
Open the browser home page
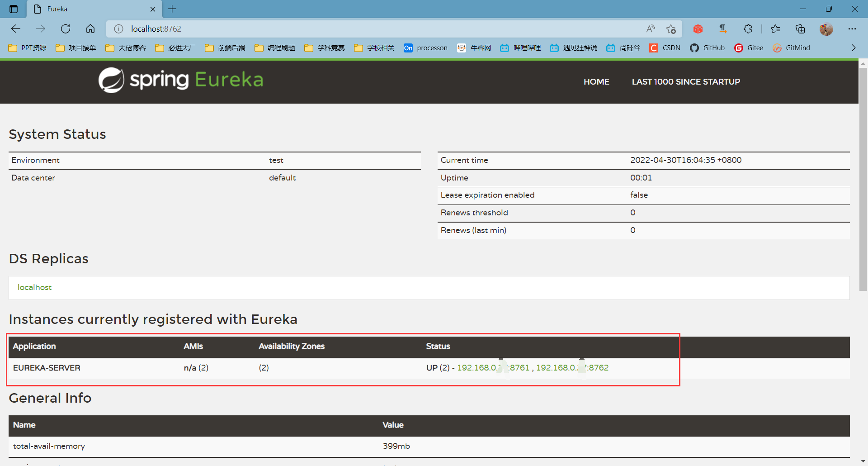[x=90, y=29]
